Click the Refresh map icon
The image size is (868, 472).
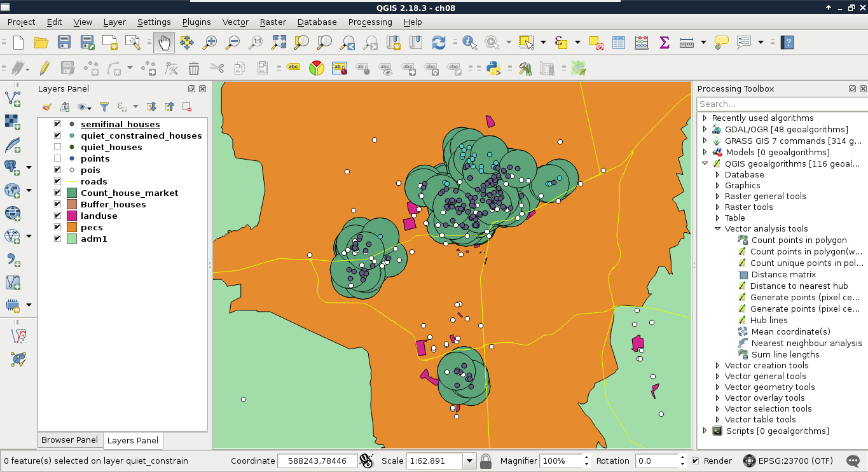439,43
